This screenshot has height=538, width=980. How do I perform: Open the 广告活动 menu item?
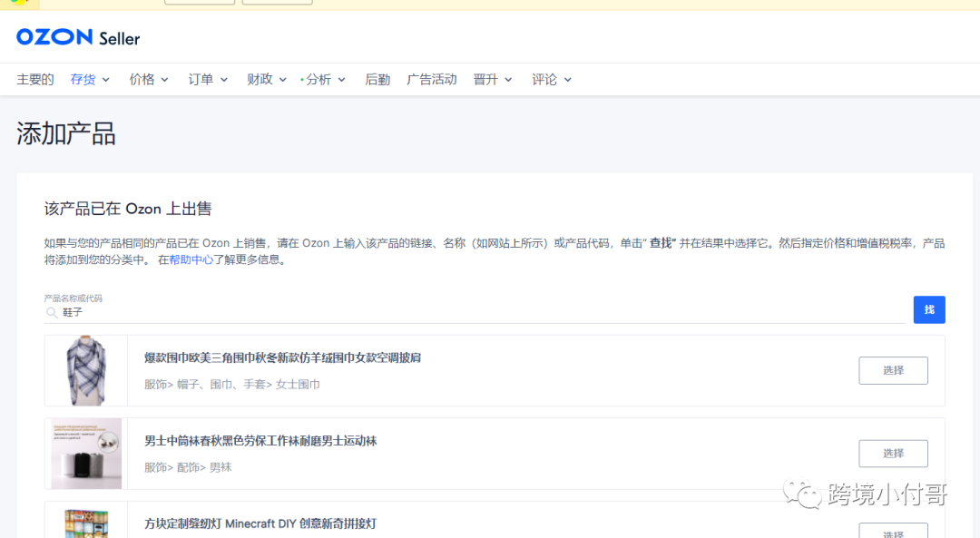tap(432, 79)
